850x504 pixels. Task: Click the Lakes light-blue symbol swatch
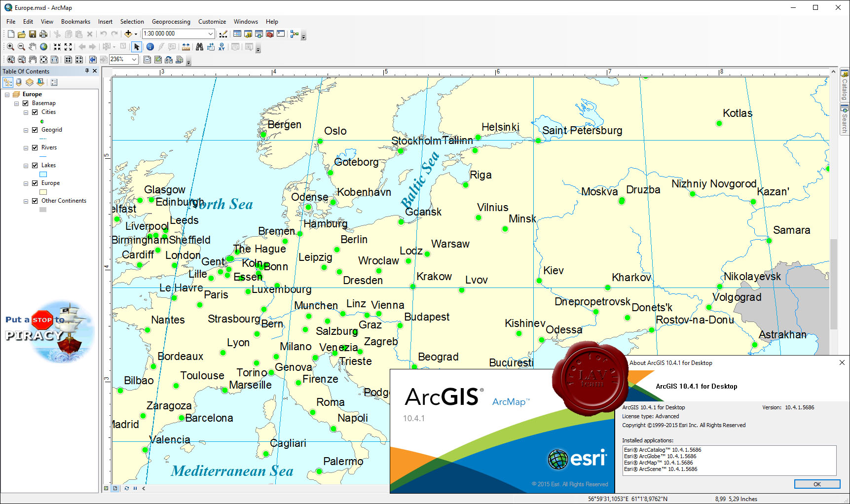coord(43,174)
